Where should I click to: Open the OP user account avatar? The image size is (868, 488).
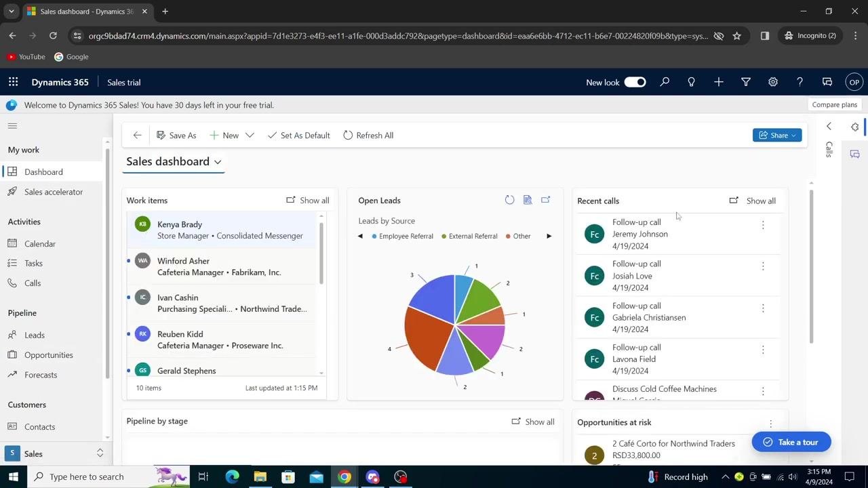click(x=854, y=82)
